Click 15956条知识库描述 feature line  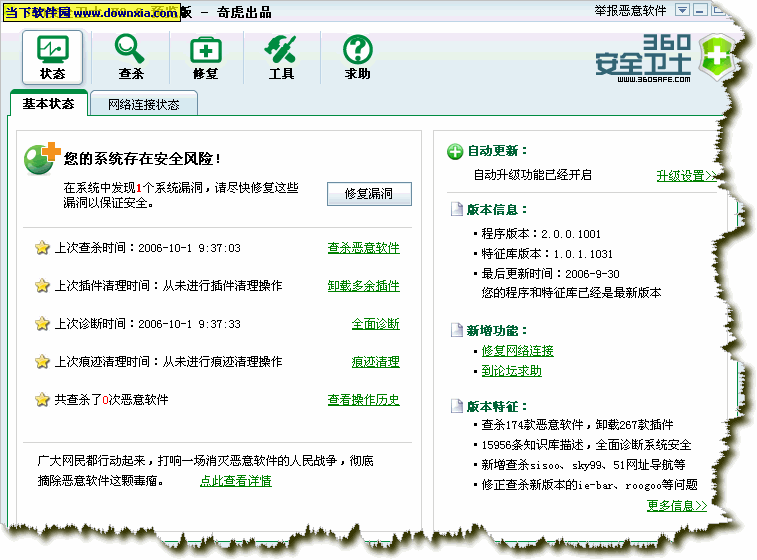click(586, 445)
